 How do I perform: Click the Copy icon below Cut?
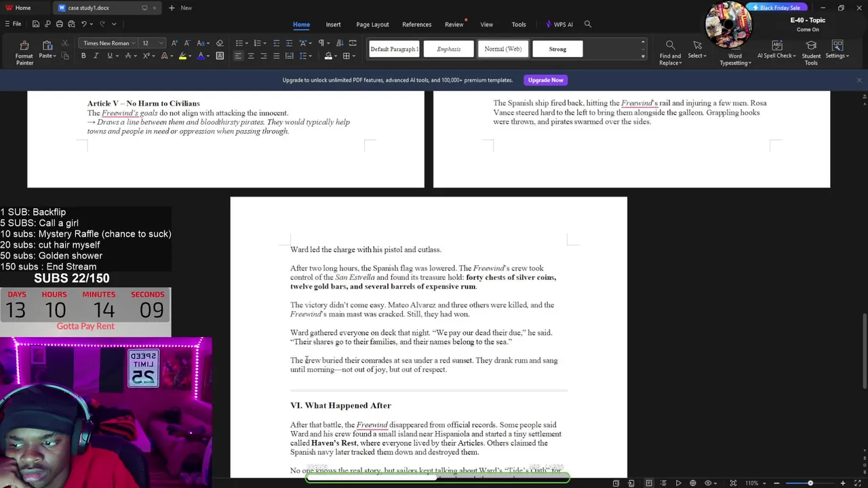(x=65, y=56)
